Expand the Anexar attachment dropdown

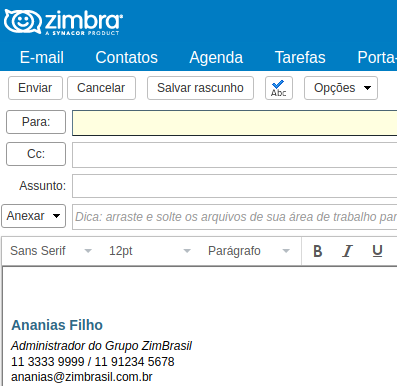click(x=33, y=216)
